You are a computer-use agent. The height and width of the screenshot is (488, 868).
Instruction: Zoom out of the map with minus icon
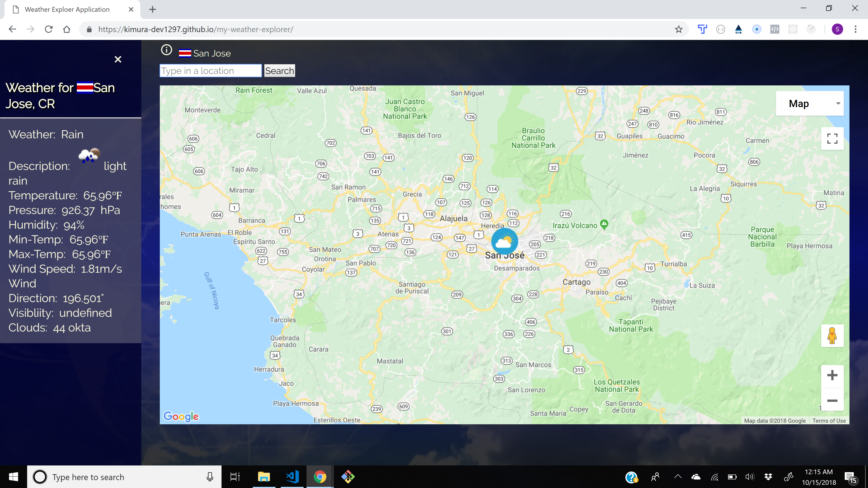(832, 401)
